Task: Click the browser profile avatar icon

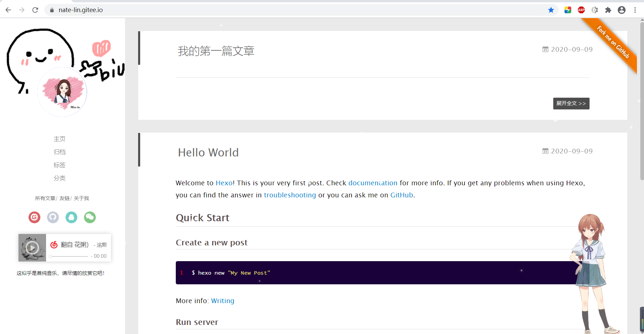Action: (x=621, y=10)
